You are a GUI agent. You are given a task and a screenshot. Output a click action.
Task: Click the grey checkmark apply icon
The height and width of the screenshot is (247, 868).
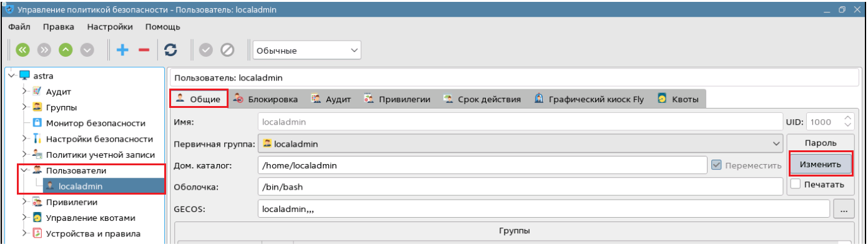tap(206, 51)
